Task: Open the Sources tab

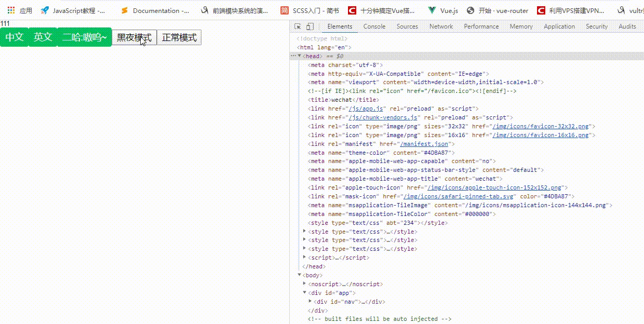Action: 407,26
